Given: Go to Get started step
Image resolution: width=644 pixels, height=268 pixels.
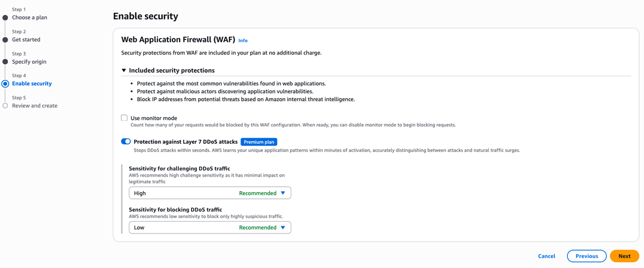Looking at the screenshot, I should (x=26, y=40).
